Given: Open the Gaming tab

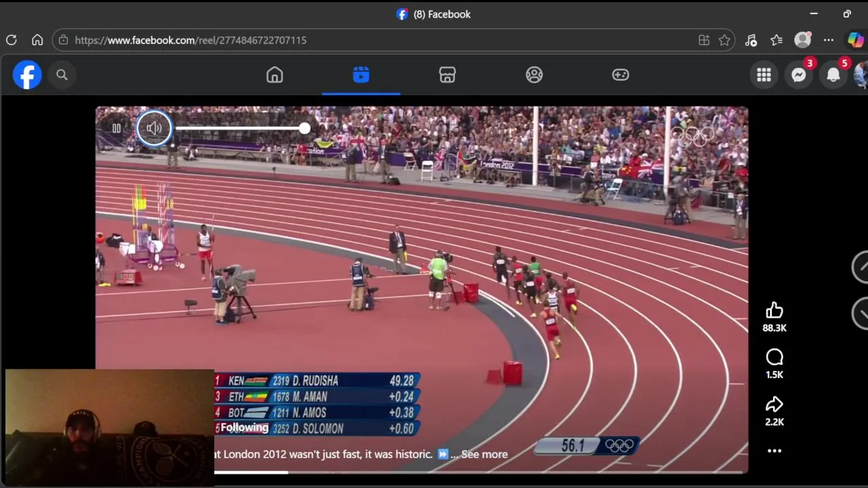Looking at the screenshot, I should [620, 75].
